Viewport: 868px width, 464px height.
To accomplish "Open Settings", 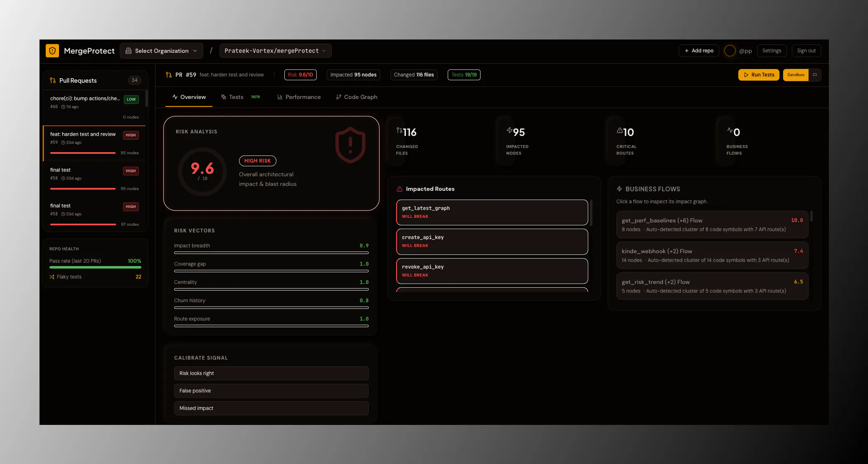I will (x=772, y=51).
